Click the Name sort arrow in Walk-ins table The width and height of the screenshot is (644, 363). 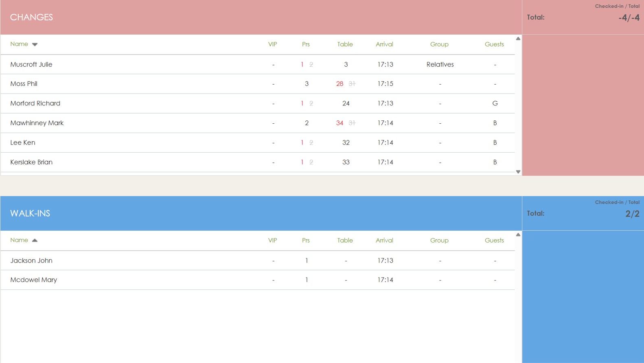tap(35, 241)
